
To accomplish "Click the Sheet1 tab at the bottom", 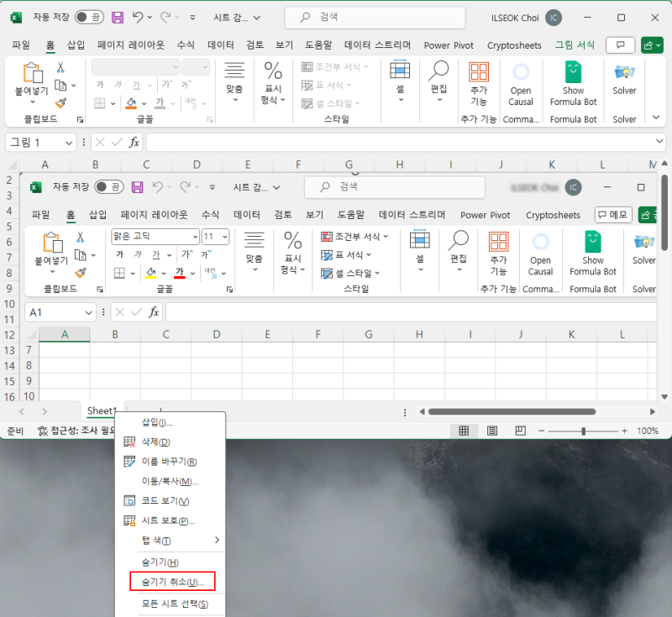I will [x=102, y=411].
